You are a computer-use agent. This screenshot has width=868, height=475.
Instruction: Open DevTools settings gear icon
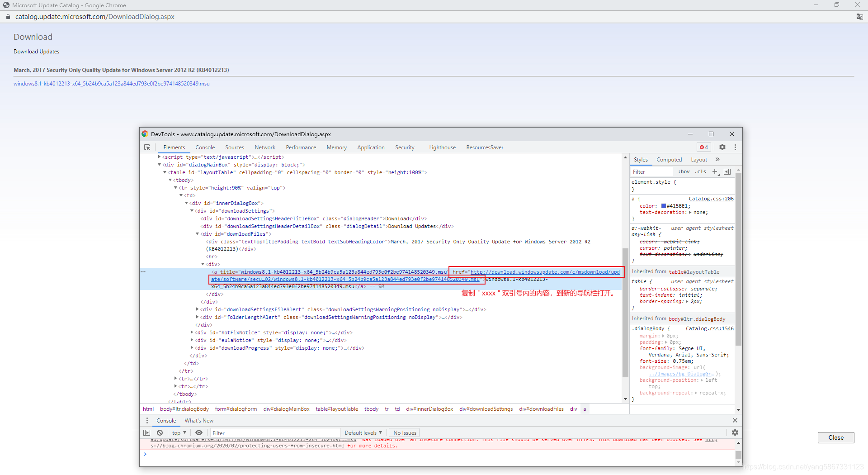click(x=722, y=147)
